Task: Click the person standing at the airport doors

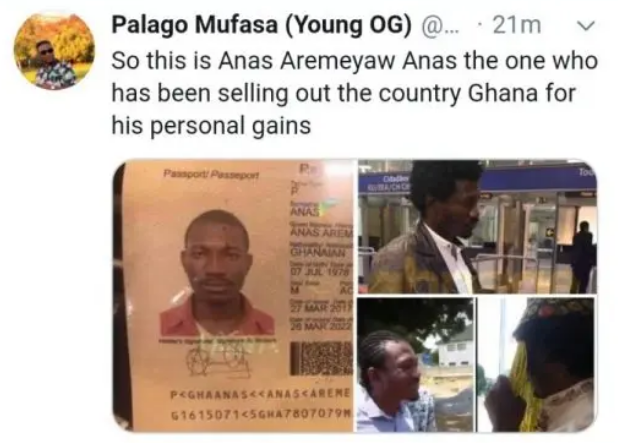Action: [583, 255]
